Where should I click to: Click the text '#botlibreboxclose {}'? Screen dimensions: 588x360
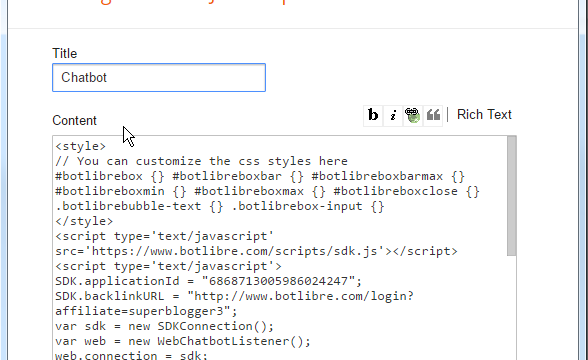[406, 191]
